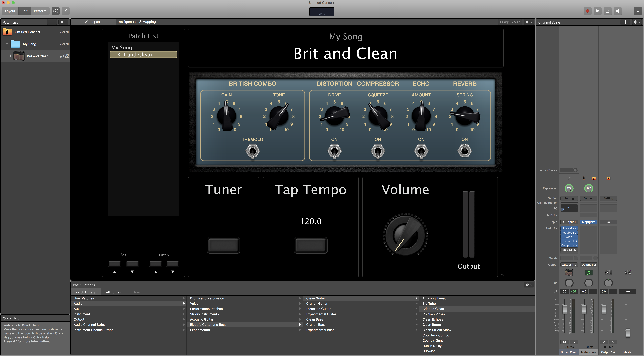Click the Klopfgeist input slot
The height and width of the screenshot is (356, 644).
click(x=589, y=222)
